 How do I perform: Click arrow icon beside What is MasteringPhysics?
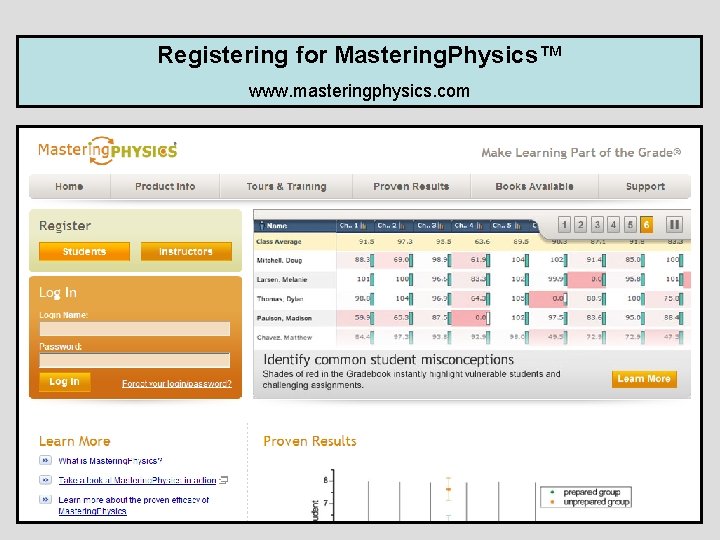pos(45,460)
